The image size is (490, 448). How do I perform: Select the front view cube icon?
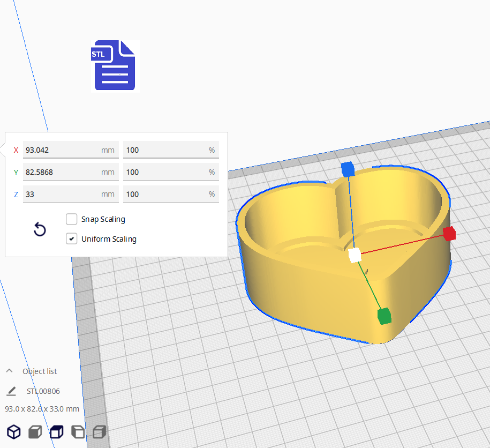35,431
